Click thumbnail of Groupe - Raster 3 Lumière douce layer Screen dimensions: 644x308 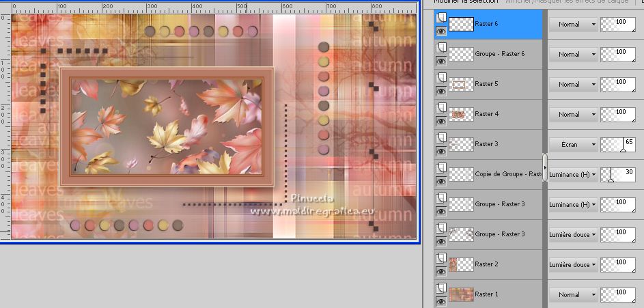click(461, 234)
